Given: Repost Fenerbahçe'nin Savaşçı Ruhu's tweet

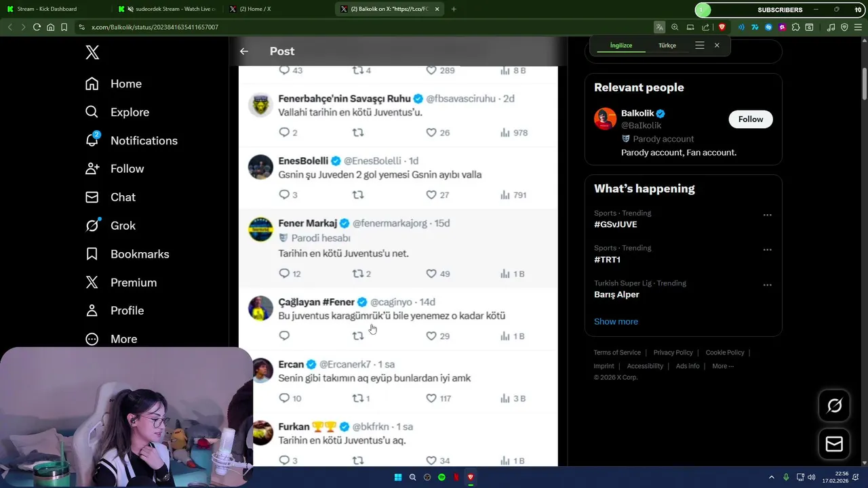Looking at the screenshot, I should click(x=358, y=133).
